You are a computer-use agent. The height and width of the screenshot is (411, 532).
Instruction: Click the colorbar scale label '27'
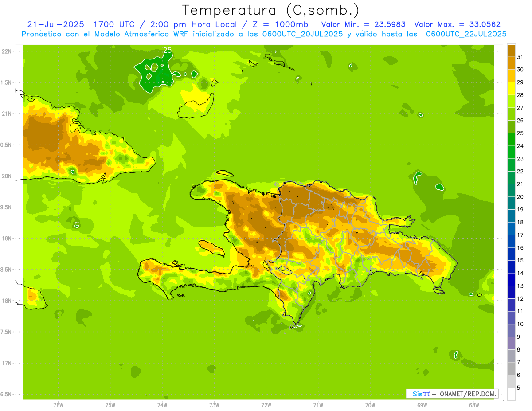pyautogui.click(x=520, y=108)
